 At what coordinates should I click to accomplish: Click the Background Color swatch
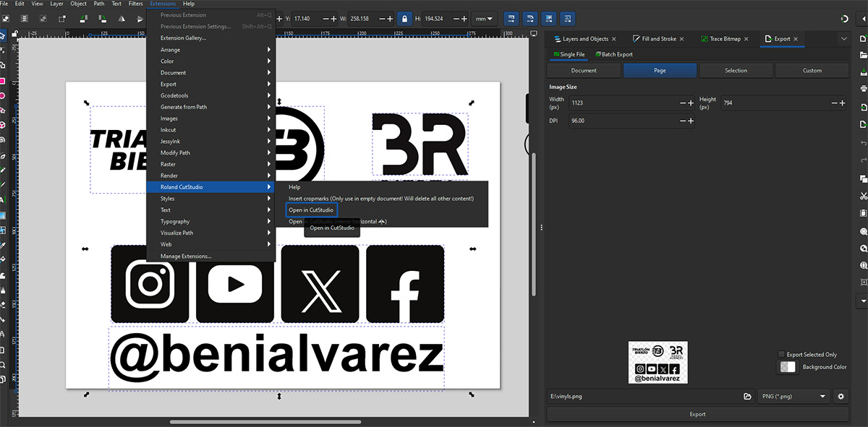[787, 366]
